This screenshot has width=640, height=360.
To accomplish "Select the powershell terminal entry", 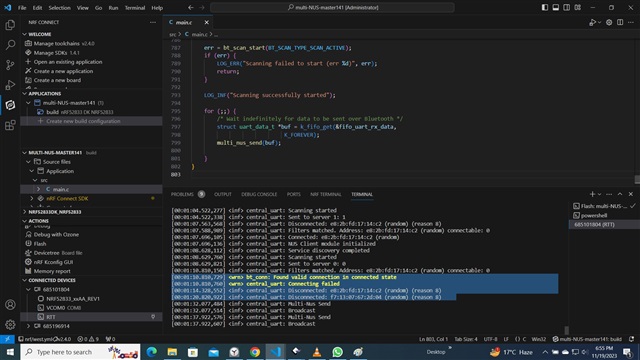I will point(594,216).
